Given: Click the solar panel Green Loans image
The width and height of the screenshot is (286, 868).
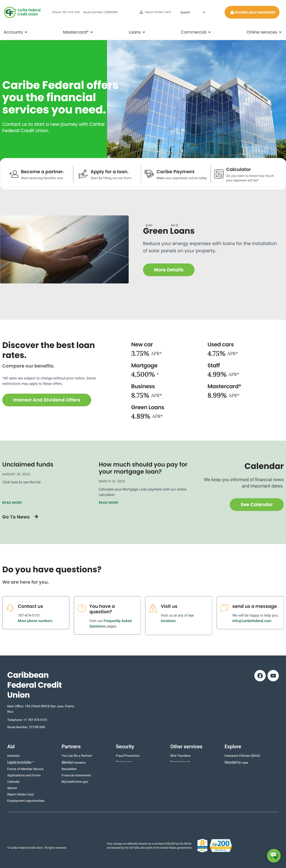Looking at the screenshot, I should tap(64, 249).
